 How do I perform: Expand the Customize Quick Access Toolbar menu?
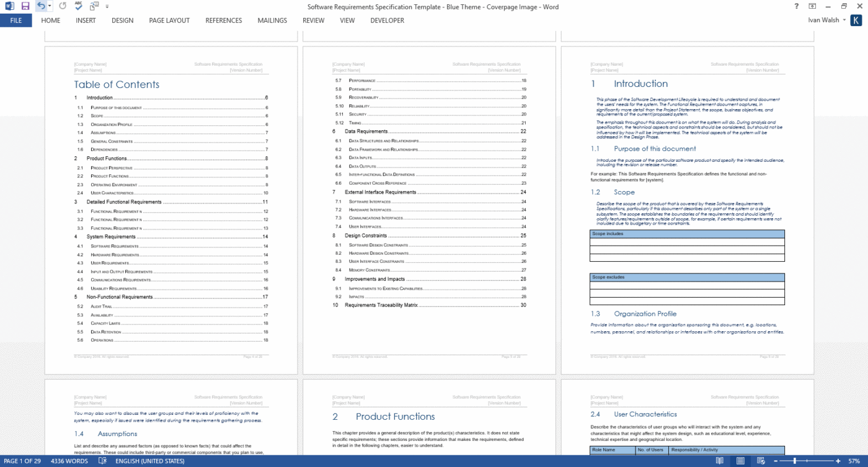click(x=107, y=6)
